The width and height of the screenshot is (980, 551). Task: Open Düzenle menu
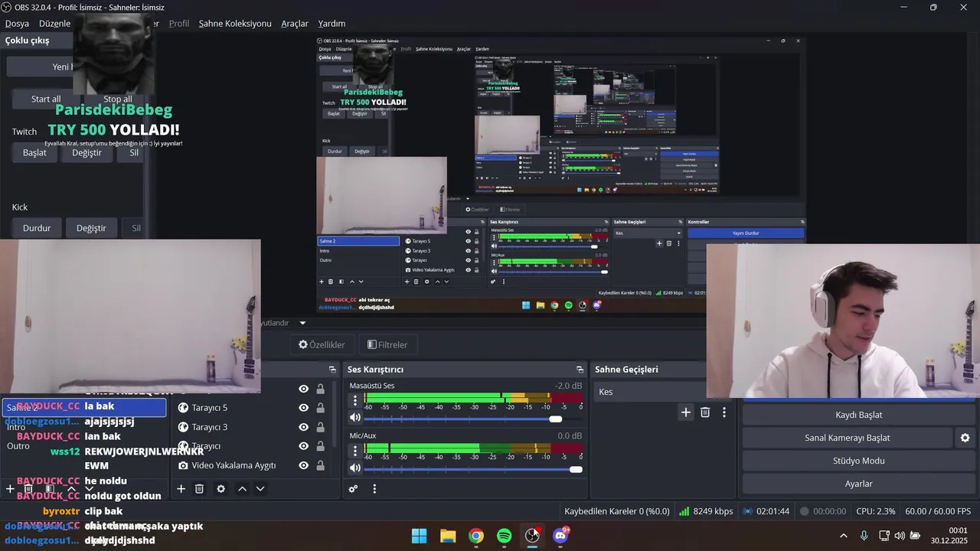pyautogui.click(x=55, y=24)
